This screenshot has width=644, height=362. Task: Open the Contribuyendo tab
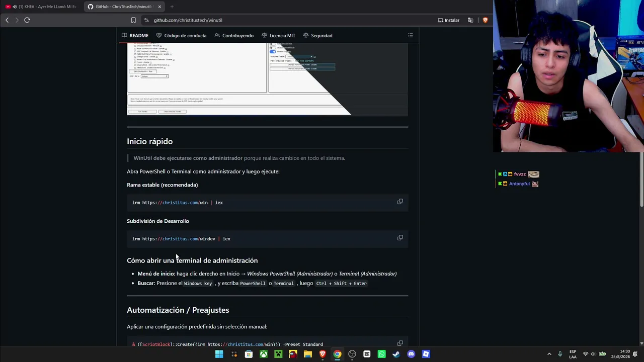coord(234,35)
